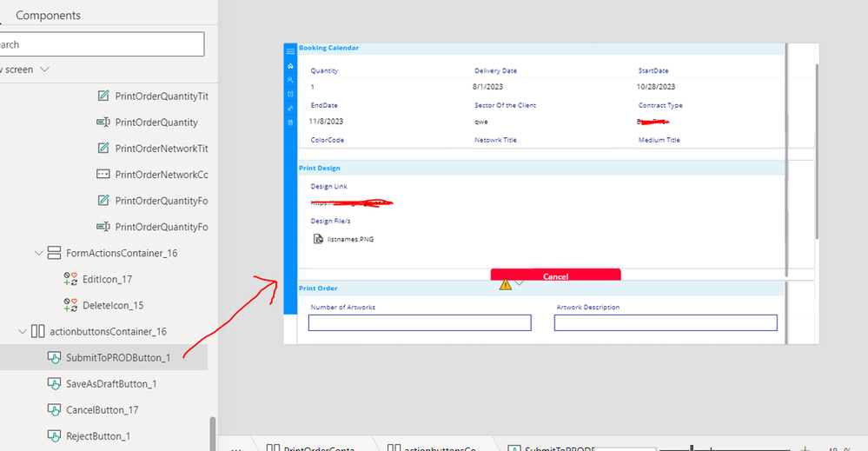Click the people icon in the blue app sidebar

290,109
